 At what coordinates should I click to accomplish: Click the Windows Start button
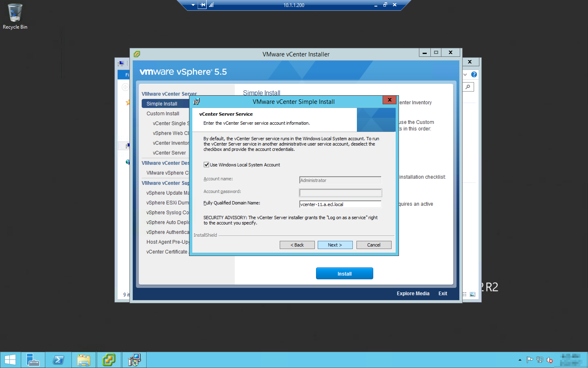pos(10,360)
